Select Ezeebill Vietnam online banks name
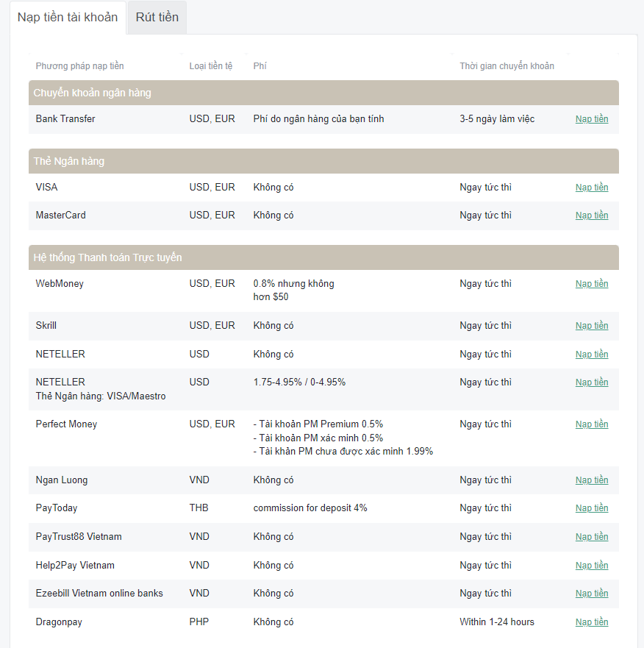 click(x=99, y=594)
